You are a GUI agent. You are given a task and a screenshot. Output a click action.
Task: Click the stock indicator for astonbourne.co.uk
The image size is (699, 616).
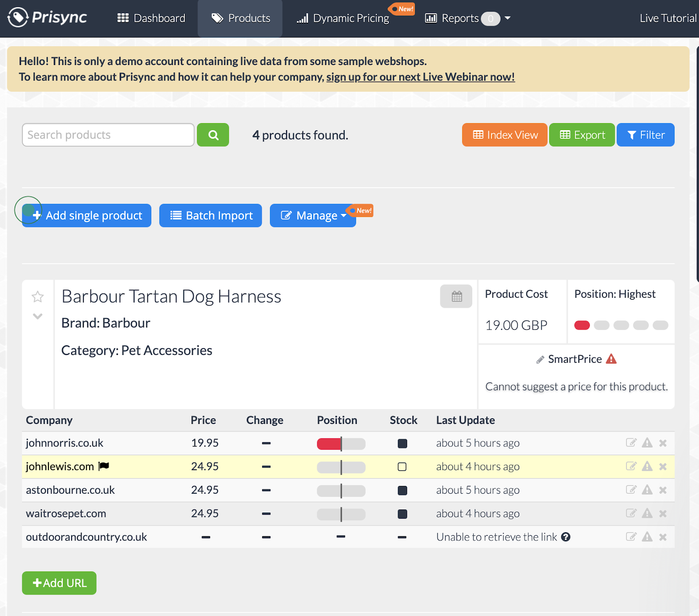402,491
